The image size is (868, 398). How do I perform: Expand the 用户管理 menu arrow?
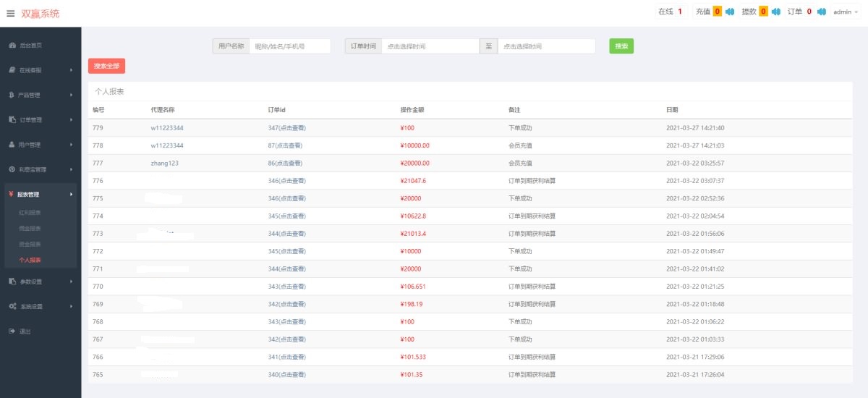tap(71, 145)
